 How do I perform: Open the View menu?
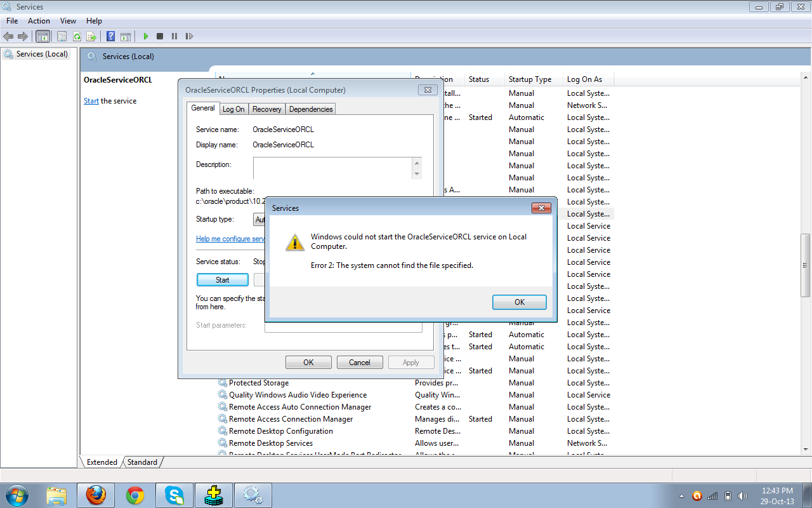click(x=68, y=21)
